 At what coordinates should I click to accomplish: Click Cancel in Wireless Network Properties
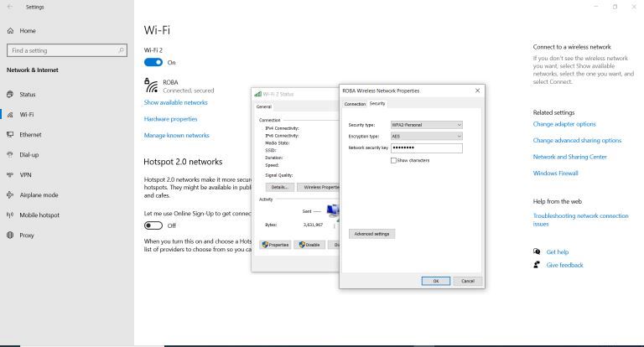[x=468, y=281]
